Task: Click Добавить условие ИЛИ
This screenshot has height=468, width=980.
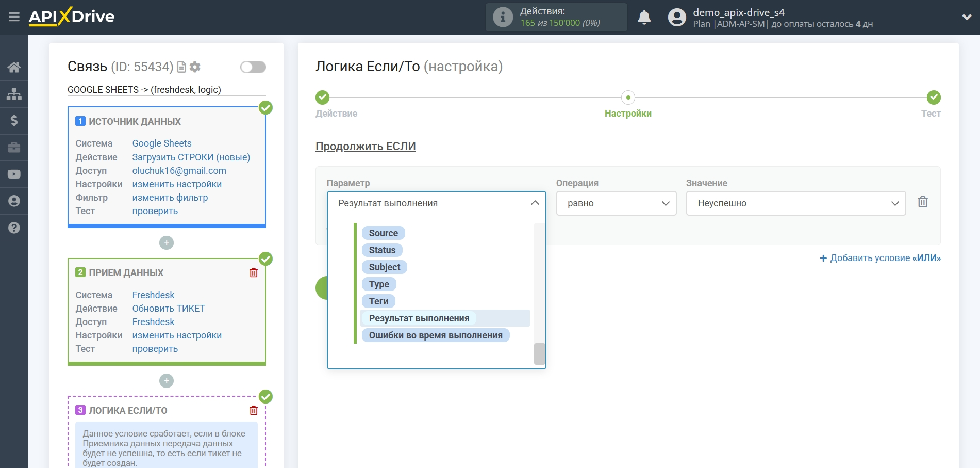Action: pos(881,258)
